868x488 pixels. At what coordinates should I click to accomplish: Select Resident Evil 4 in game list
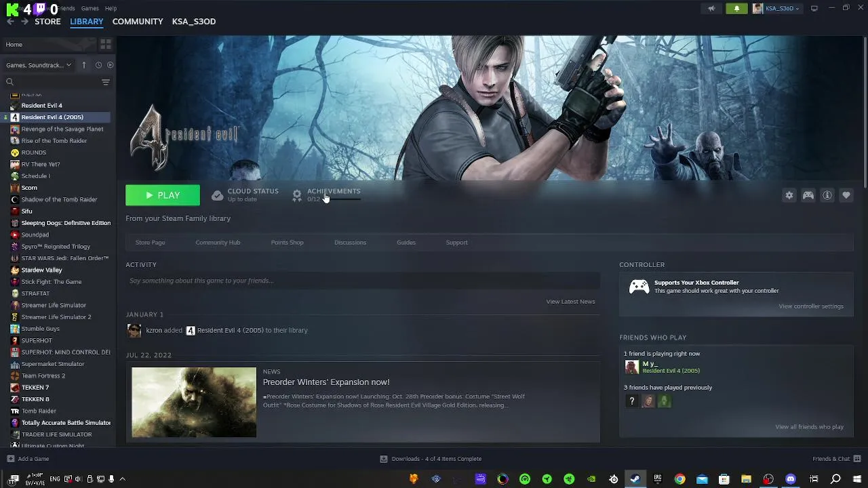(41, 106)
